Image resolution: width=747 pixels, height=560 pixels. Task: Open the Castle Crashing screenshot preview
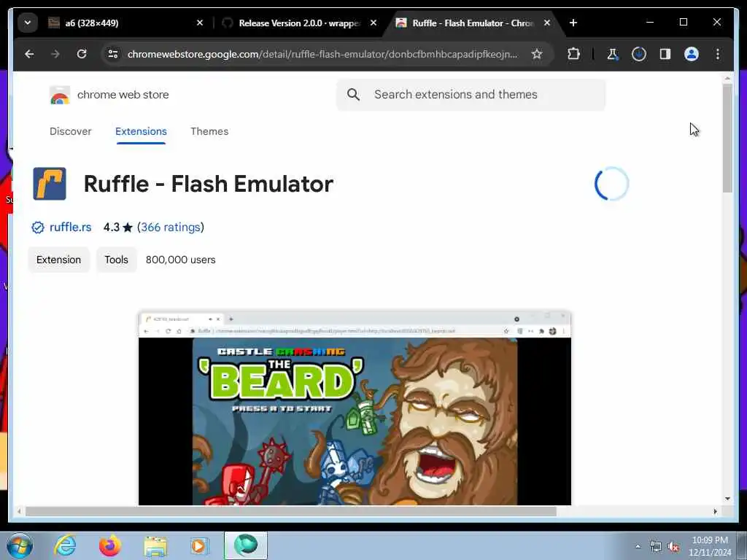coord(355,408)
